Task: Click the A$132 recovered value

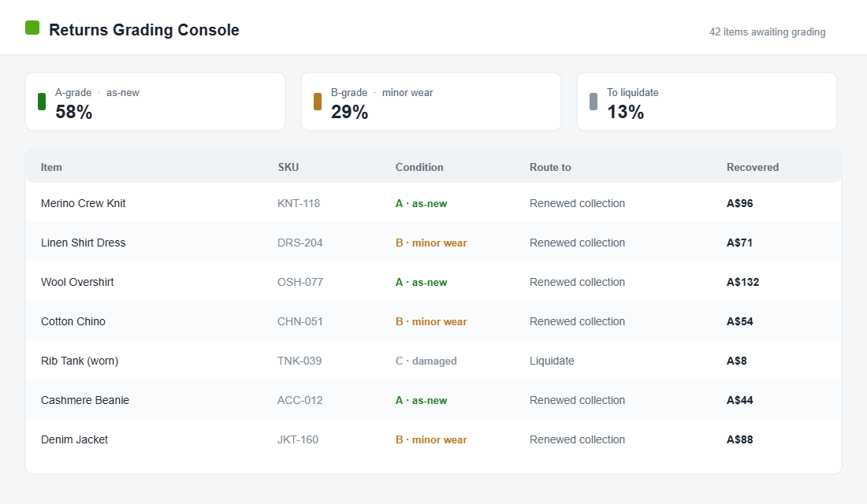Action: 742,282
